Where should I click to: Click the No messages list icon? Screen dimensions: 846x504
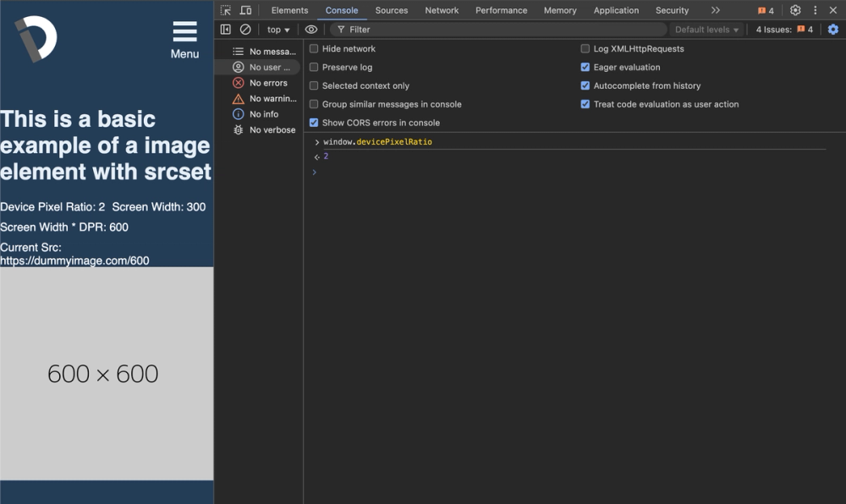pyautogui.click(x=238, y=52)
